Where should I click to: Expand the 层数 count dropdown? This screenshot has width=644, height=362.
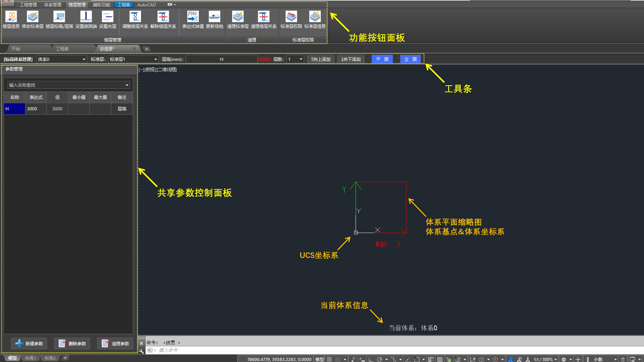tap(301, 59)
